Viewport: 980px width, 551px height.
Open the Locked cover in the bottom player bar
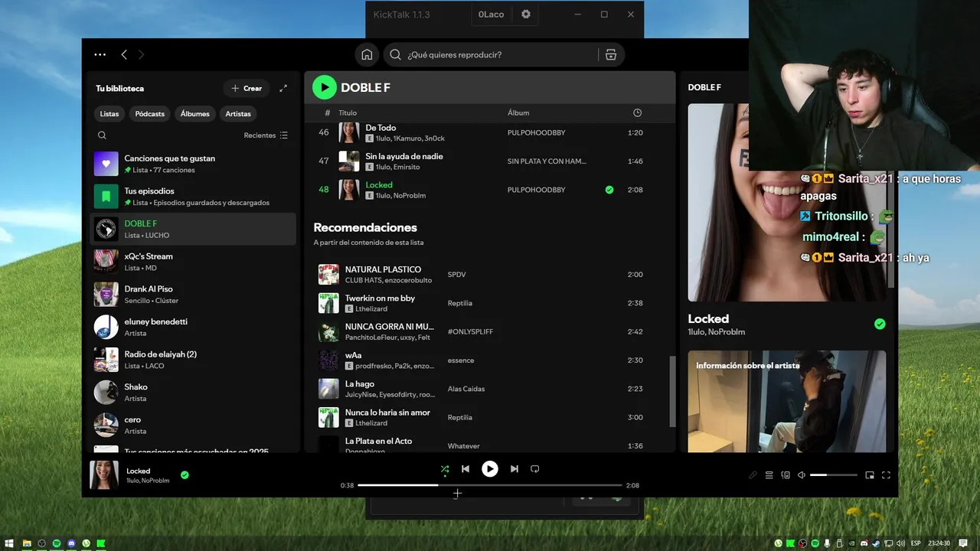tap(104, 475)
